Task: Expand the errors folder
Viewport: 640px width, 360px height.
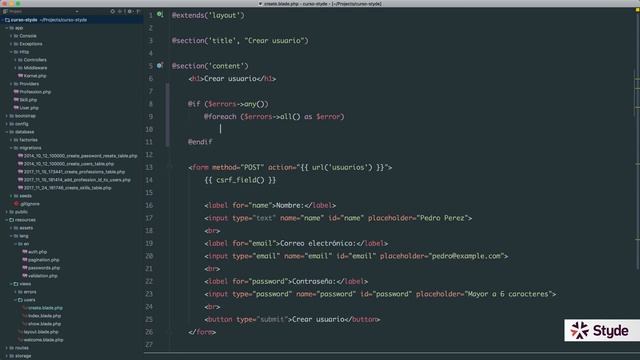Action: pos(16,292)
